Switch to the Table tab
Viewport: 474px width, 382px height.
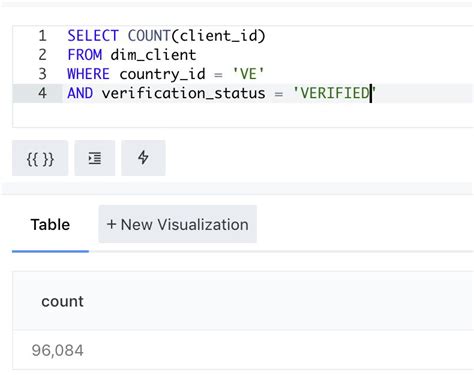click(x=50, y=225)
